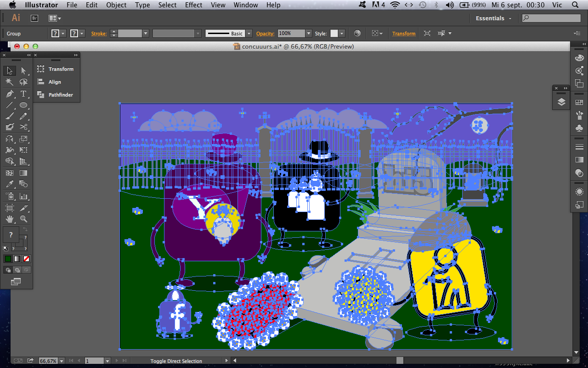The height and width of the screenshot is (368, 588).
Task: Open the Transform panel button
Action: (56, 69)
